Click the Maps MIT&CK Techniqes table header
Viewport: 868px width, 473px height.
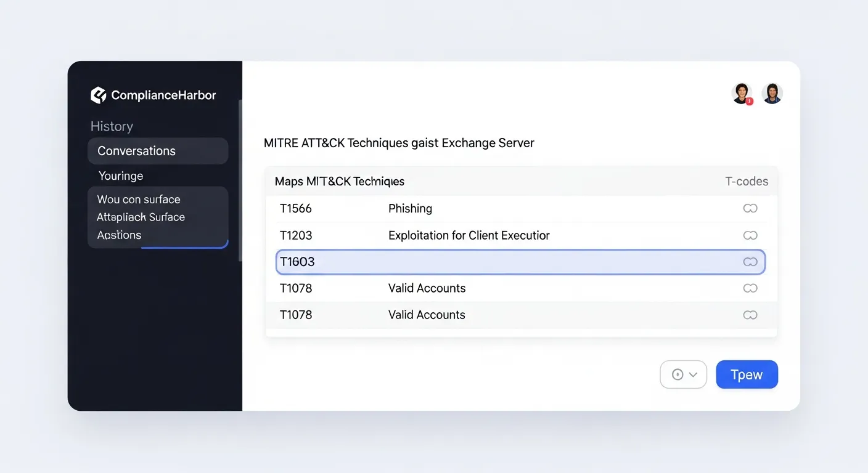(339, 181)
